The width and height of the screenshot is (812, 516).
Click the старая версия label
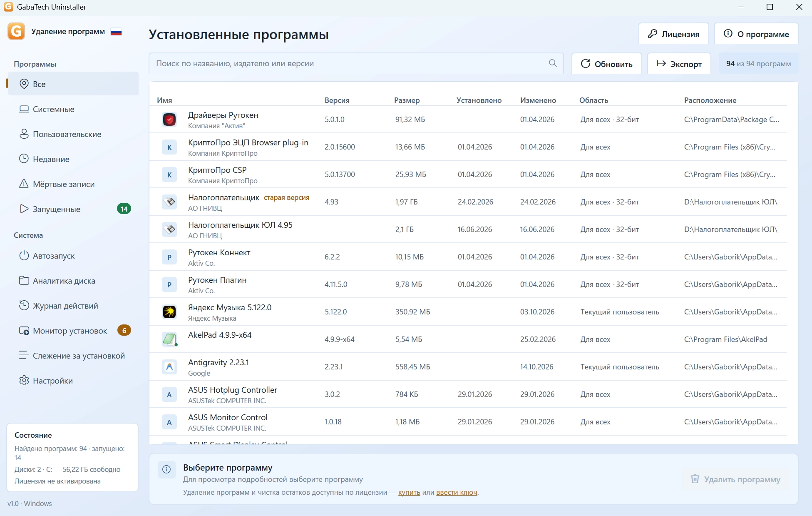(286, 197)
